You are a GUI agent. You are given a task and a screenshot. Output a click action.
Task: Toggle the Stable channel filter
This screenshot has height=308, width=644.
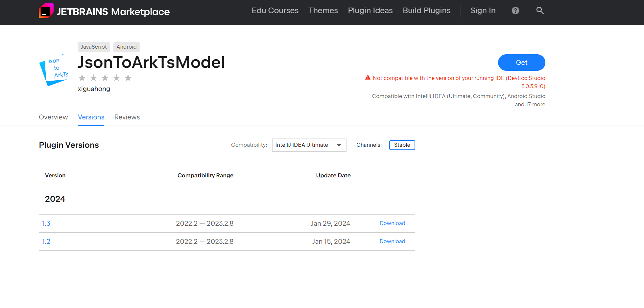402,145
